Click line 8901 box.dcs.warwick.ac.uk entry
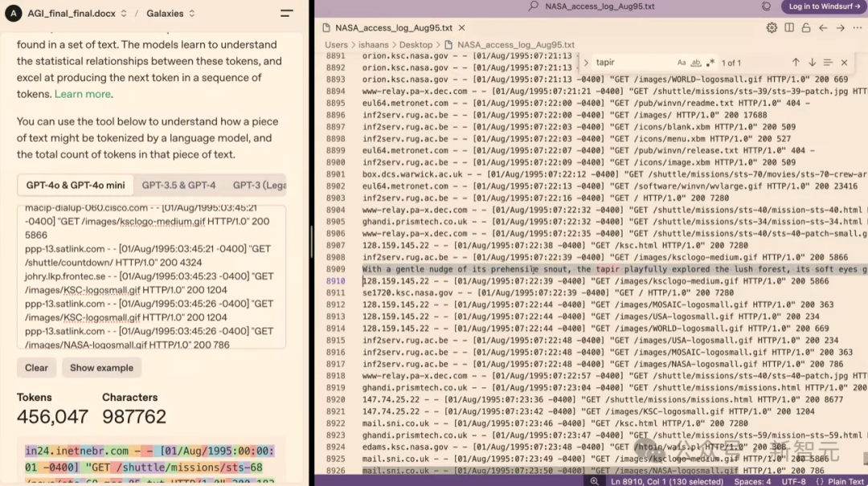The image size is (868, 486). (615, 174)
